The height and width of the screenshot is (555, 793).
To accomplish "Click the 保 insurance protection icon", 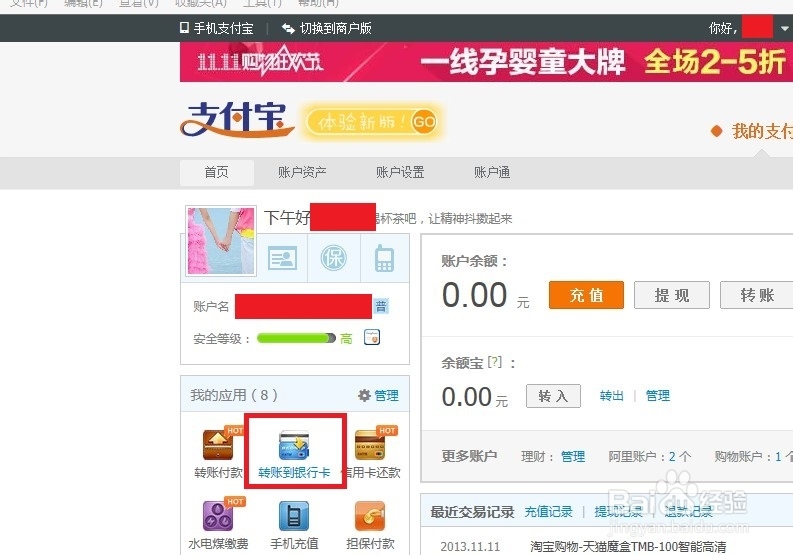I will (x=334, y=258).
